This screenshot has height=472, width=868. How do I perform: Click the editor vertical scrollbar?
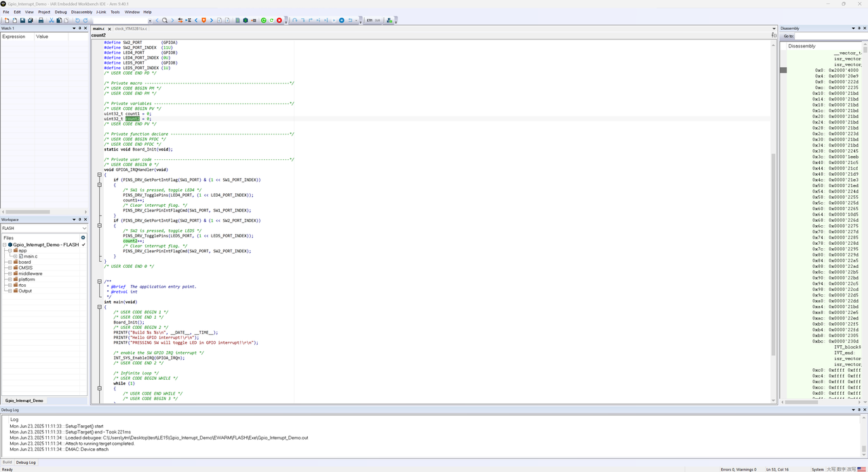pyautogui.click(x=774, y=222)
